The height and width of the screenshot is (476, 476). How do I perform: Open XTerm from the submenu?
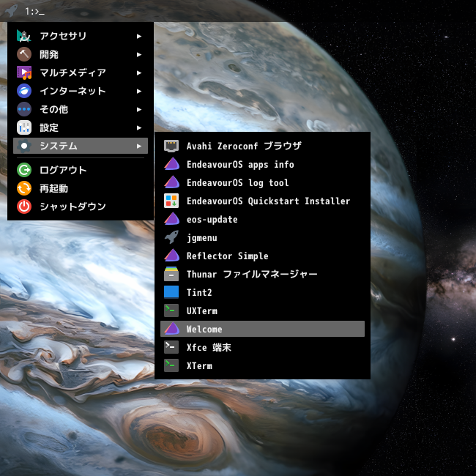pyautogui.click(x=262, y=366)
